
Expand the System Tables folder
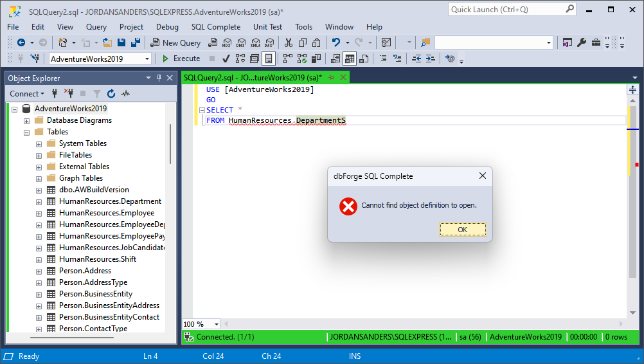pyautogui.click(x=39, y=144)
